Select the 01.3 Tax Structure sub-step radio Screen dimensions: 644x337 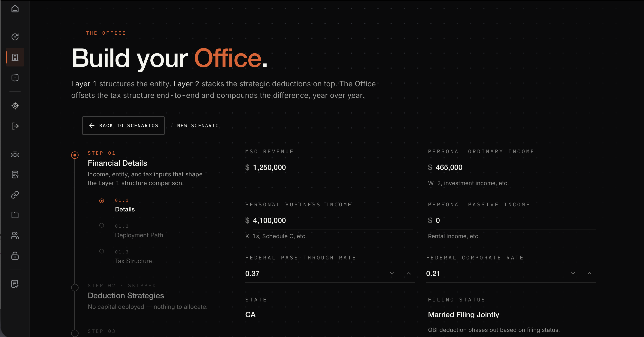tap(101, 251)
